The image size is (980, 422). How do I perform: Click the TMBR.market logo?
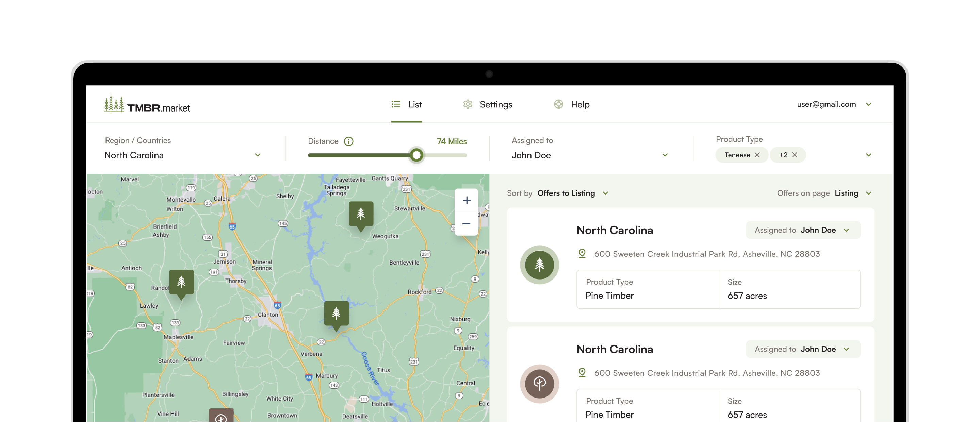147,104
